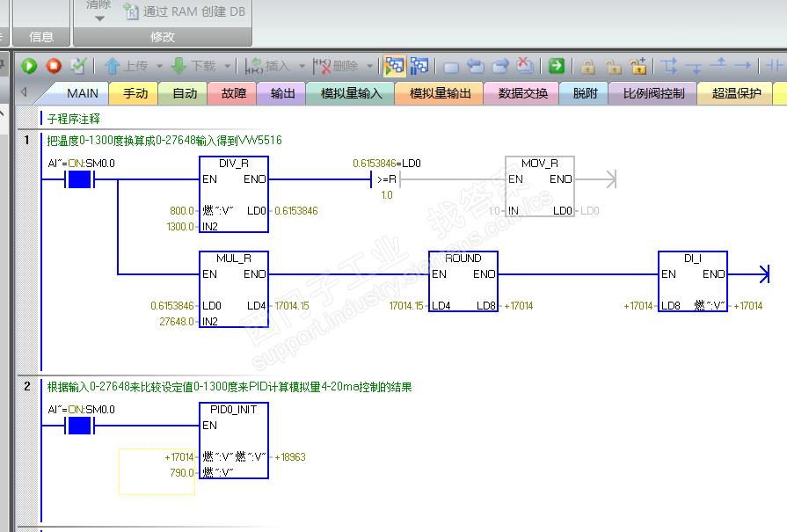The width and height of the screenshot is (787, 532).
Task: Click the +18963 output value of PID0_INIT
Action: [x=289, y=457]
